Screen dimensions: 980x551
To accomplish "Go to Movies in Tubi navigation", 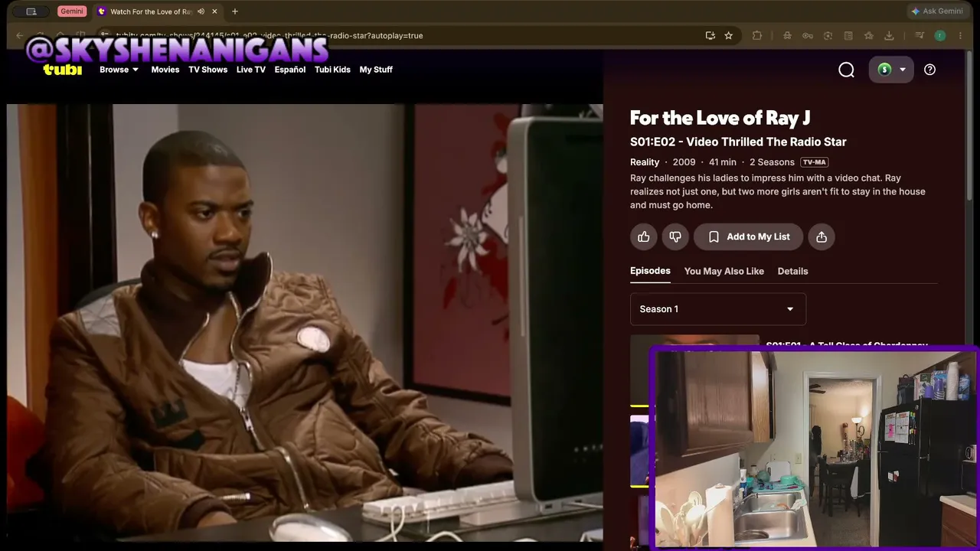I will 165,70.
